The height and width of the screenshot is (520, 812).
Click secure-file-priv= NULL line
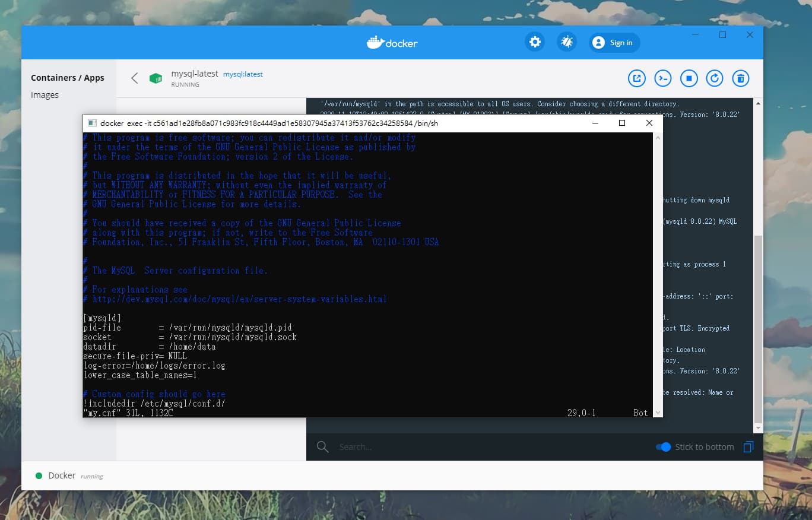[x=135, y=356]
